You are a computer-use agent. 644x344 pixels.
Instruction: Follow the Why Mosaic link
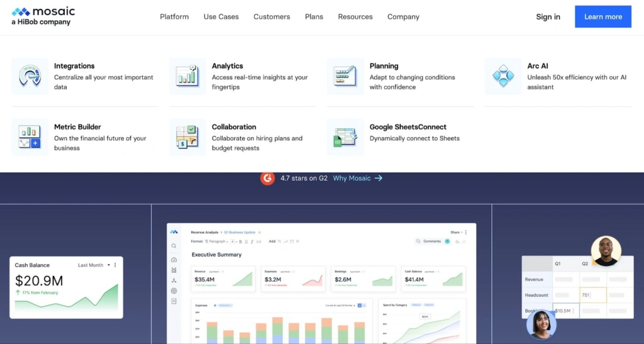pos(357,178)
